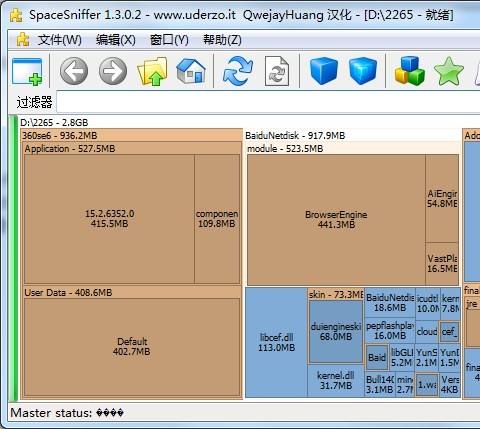Image resolution: width=480 pixels, height=429 pixels.
Task: Click the D:\2265 - 2.8GB root label
Action: 54,122
